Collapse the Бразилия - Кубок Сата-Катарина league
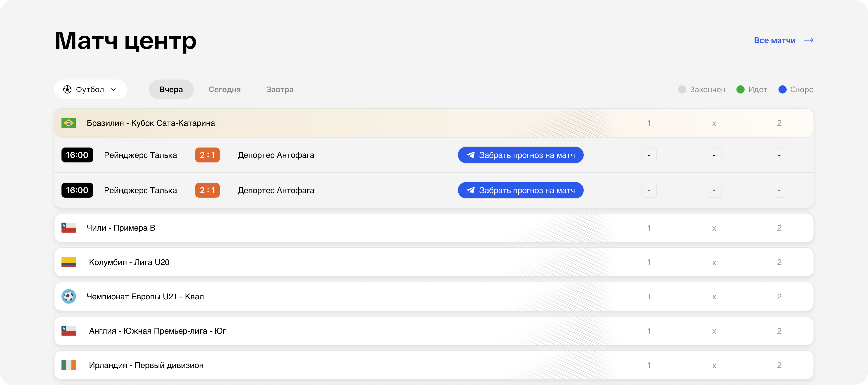Image resolution: width=868 pixels, height=385 pixels. 434,123
